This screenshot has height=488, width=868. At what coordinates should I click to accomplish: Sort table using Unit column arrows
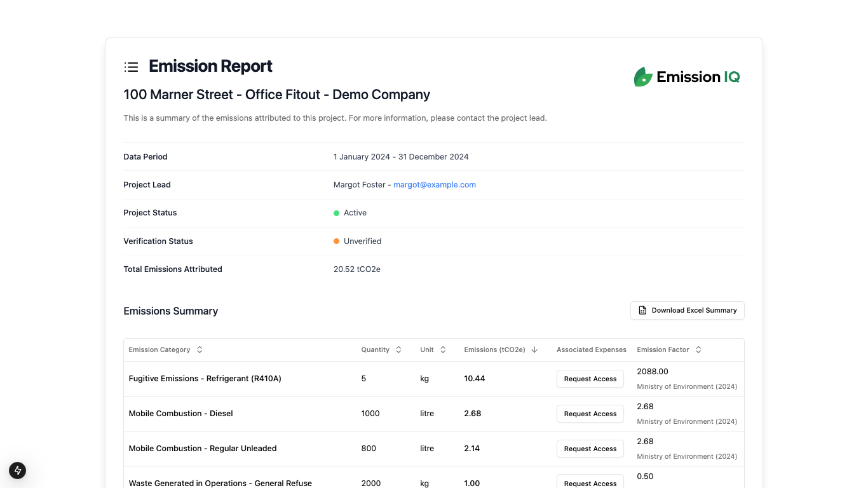point(443,350)
